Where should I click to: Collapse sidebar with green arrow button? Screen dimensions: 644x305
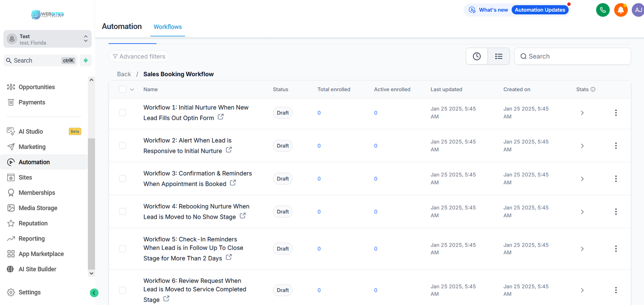(94, 293)
